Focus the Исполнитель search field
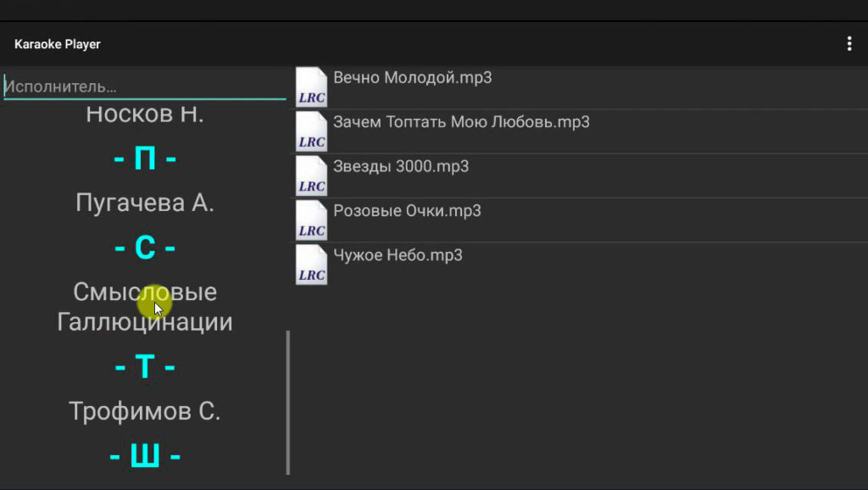Viewport: 868px width, 490px height. point(144,87)
